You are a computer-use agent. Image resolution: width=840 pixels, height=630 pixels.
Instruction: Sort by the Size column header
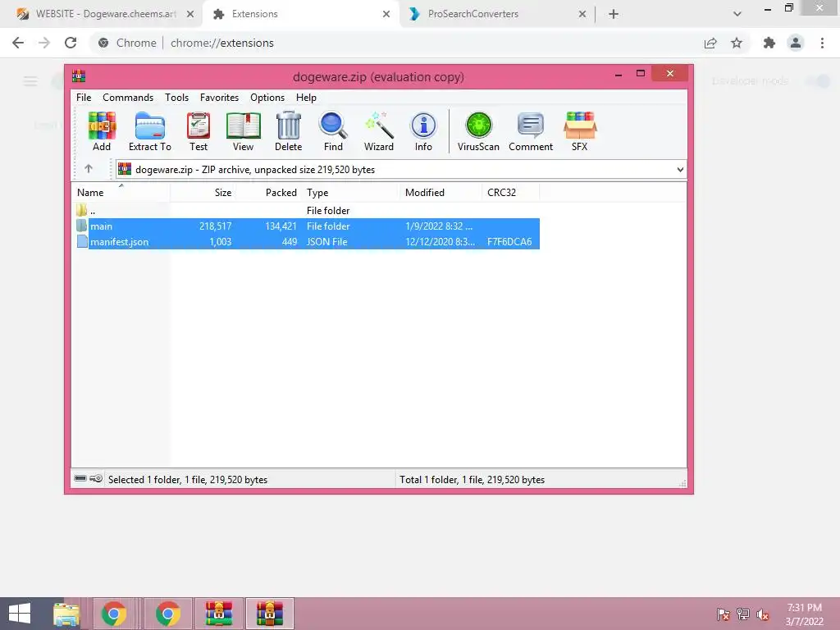click(x=203, y=192)
